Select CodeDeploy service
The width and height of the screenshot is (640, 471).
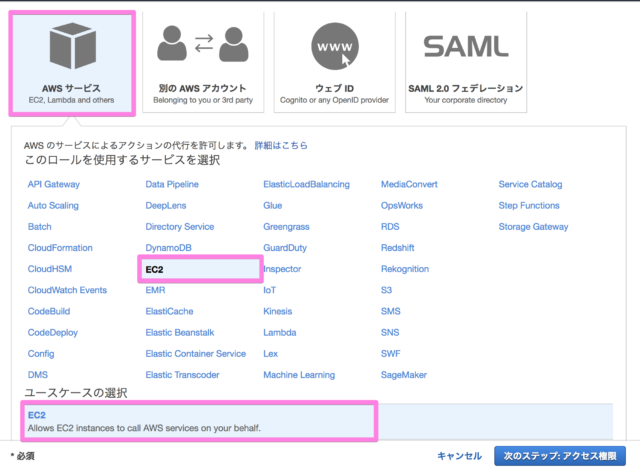(53, 333)
